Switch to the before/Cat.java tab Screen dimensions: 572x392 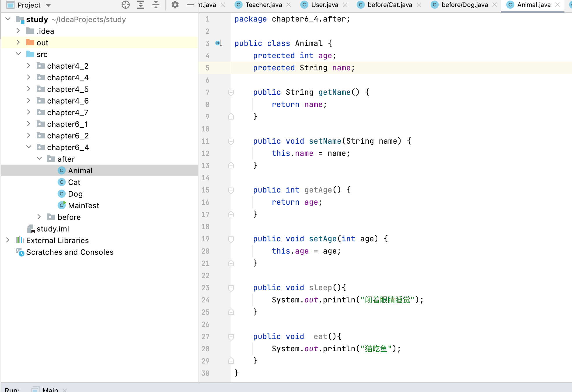coord(390,5)
